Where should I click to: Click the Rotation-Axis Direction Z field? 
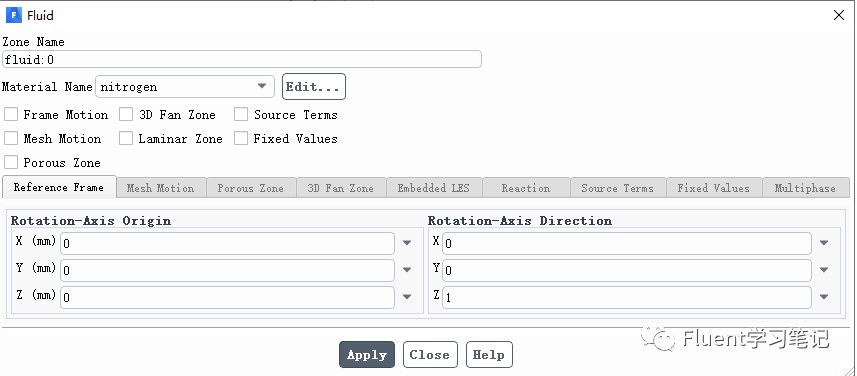pyautogui.click(x=626, y=297)
